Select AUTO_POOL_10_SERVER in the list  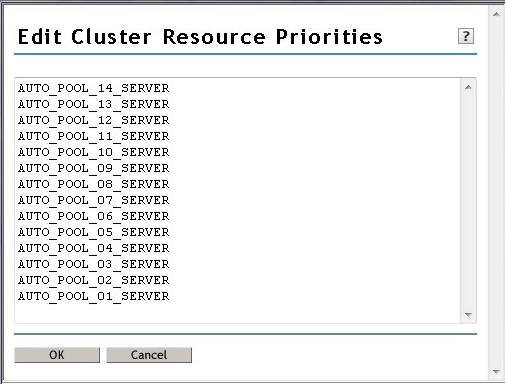94,152
